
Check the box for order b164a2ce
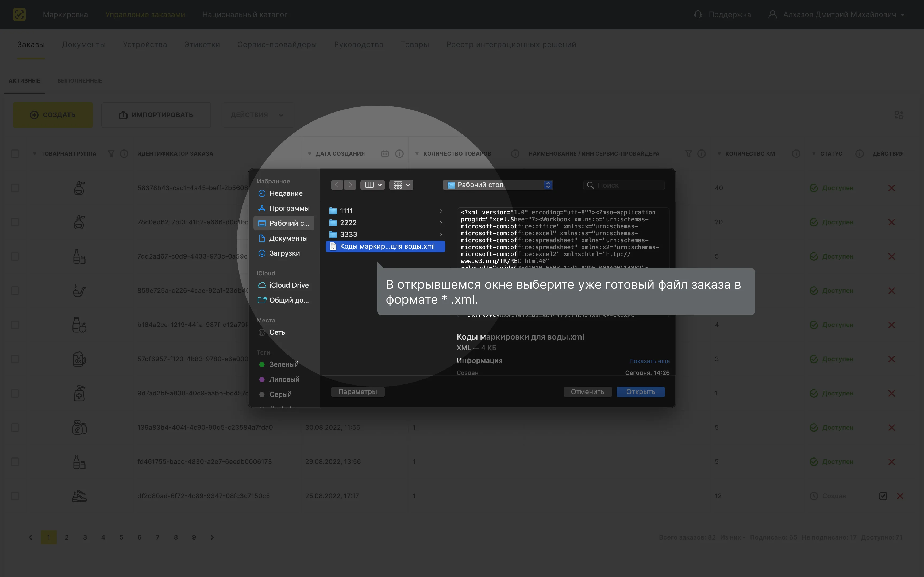[15, 325]
